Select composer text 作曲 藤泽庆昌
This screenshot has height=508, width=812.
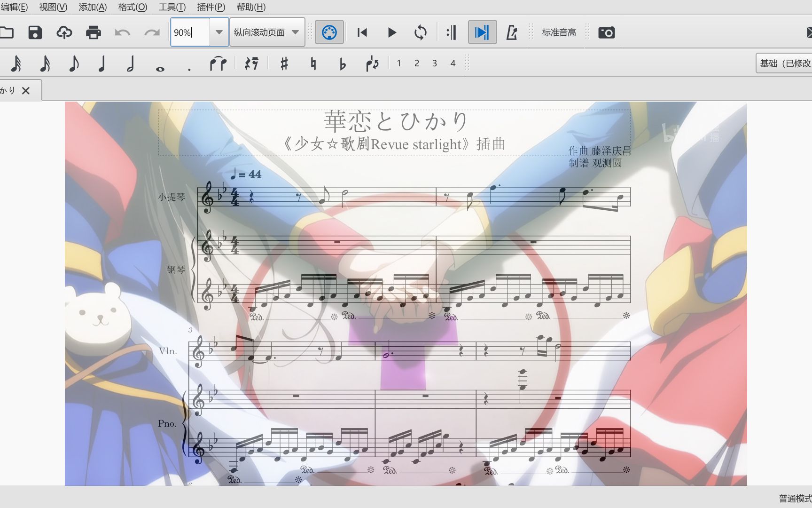coord(600,151)
